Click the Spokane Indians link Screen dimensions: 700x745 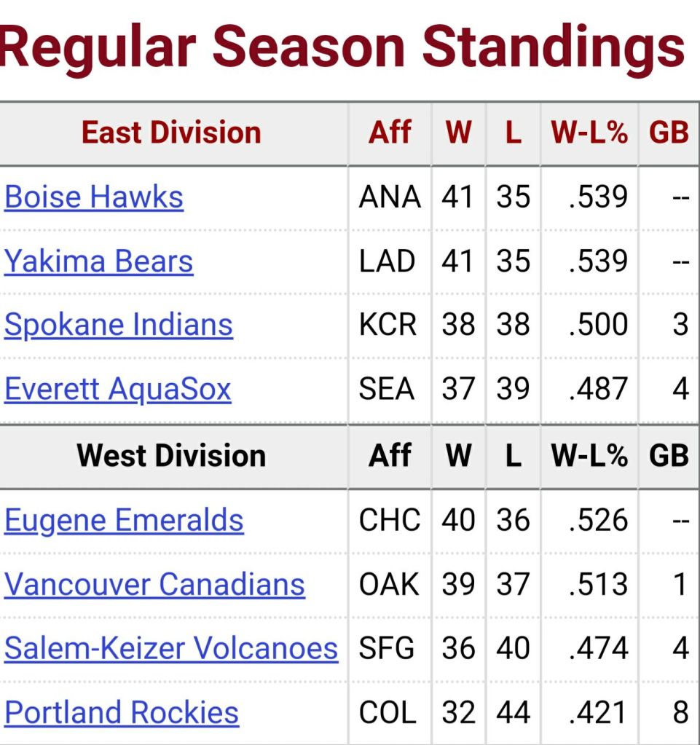click(119, 325)
